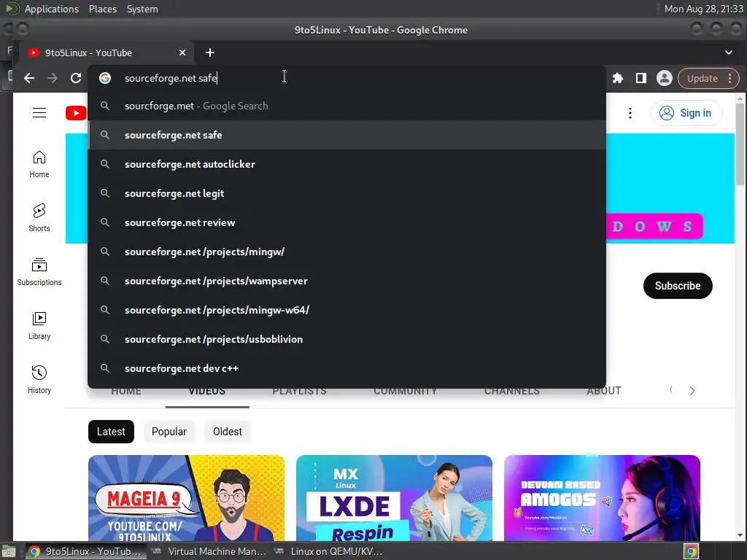The height and width of the screenshot is (560, 747).
Task: Open a new tab with plus icon
Action: tap(210, 52)
